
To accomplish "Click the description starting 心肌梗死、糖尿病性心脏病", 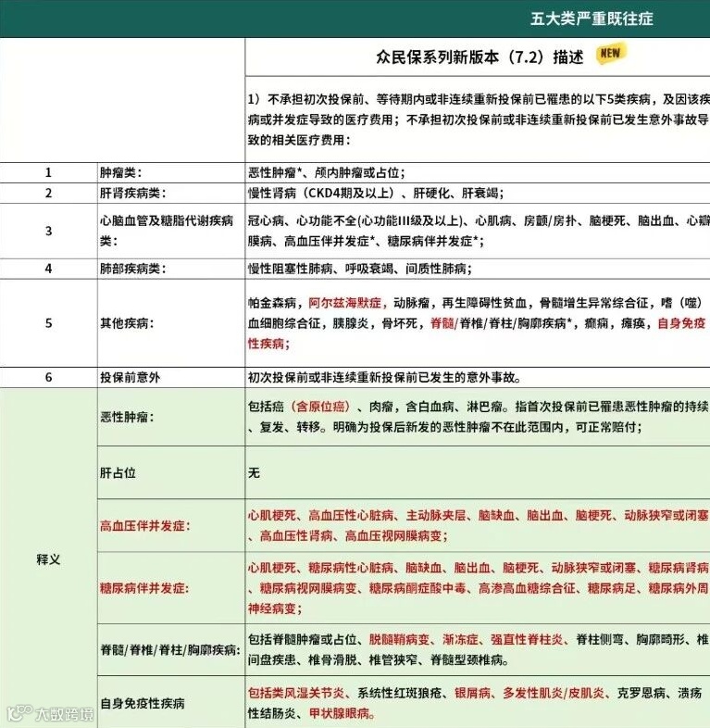I will (x=478, y=588).
